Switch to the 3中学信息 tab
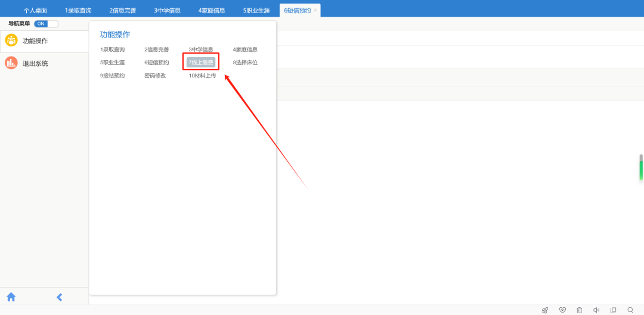 coord(167,11)
